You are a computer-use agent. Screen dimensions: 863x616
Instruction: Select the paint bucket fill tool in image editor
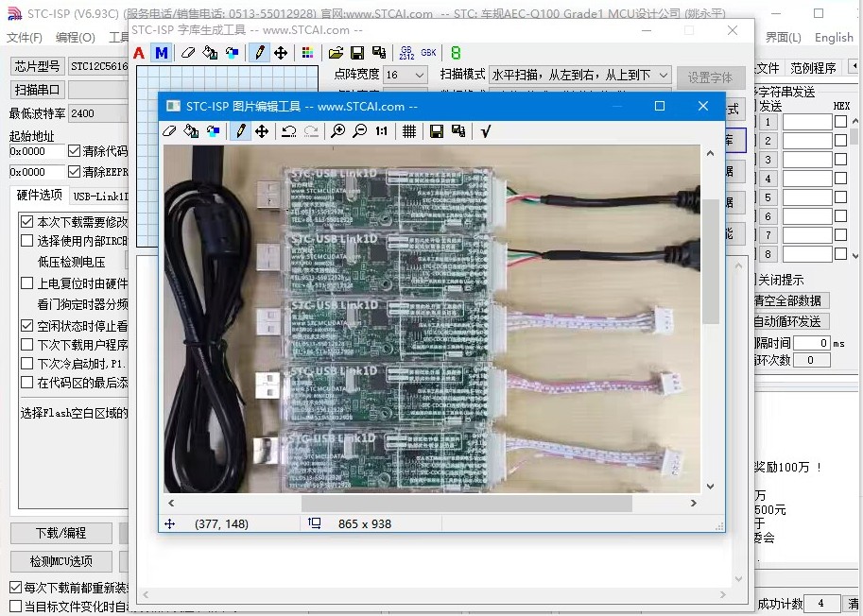tap(191, 131)
